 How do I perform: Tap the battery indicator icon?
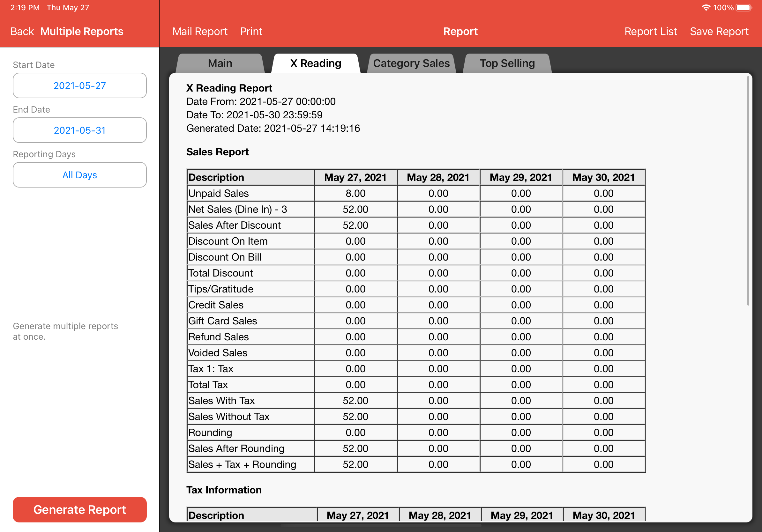click(743, 8)
